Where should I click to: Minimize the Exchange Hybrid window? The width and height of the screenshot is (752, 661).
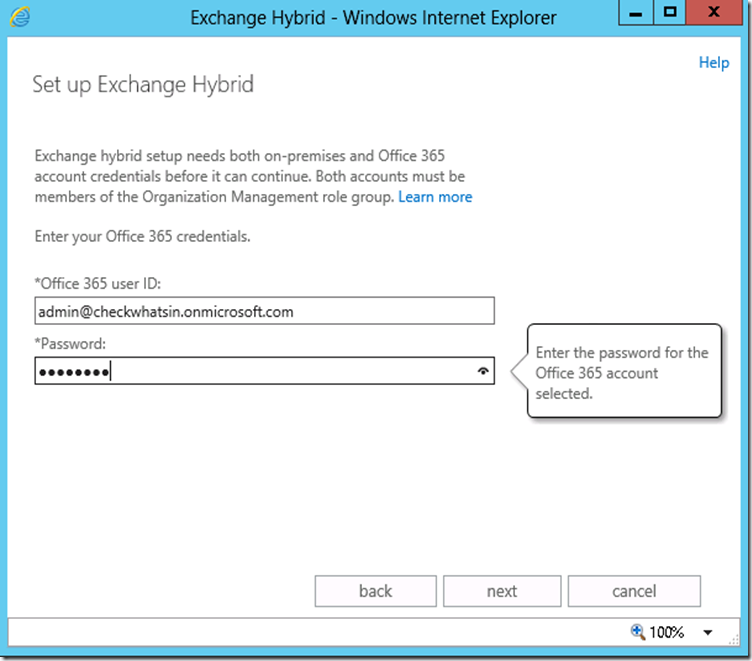click(636, 12)
